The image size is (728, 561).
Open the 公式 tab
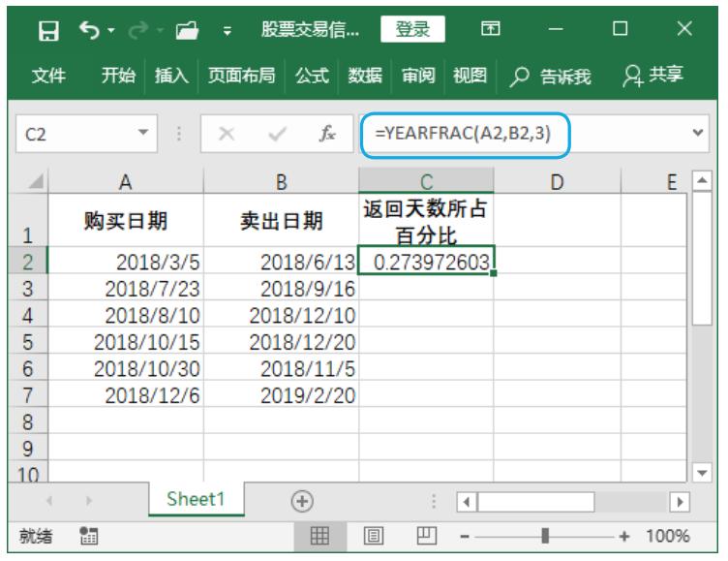312,76
